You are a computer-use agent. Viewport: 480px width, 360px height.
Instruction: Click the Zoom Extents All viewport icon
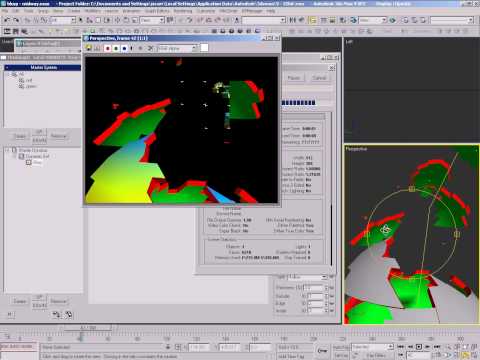473,347
